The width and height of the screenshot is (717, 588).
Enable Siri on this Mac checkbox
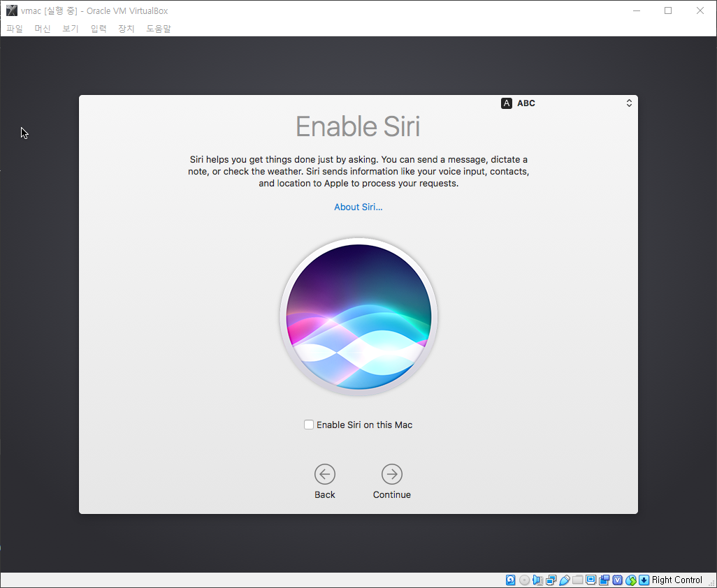click(x=309, y=425)
